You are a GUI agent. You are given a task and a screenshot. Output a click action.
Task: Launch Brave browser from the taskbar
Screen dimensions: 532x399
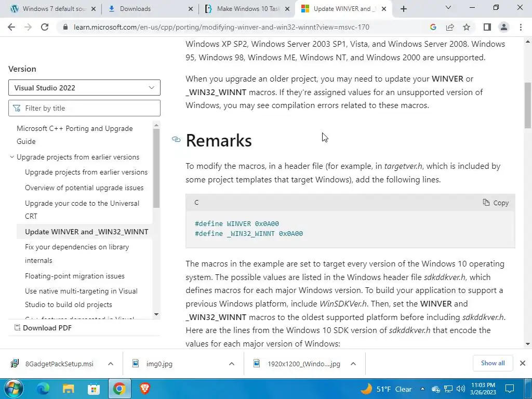point(145,389)
